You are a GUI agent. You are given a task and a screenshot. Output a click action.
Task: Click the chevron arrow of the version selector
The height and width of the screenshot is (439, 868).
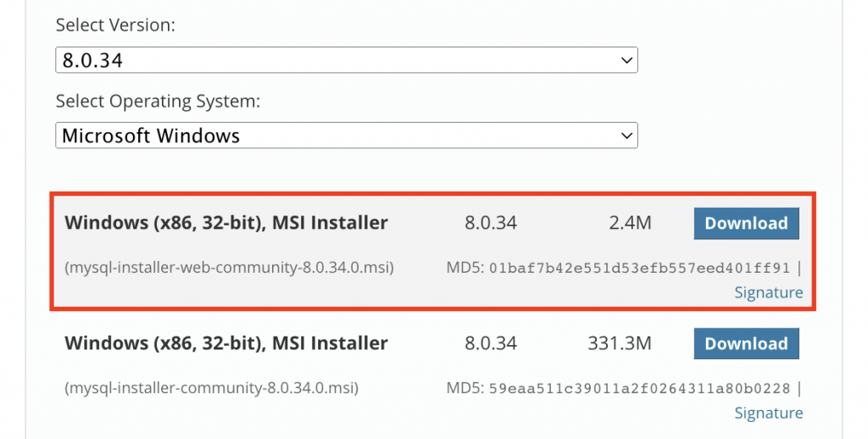pos(626,60)
